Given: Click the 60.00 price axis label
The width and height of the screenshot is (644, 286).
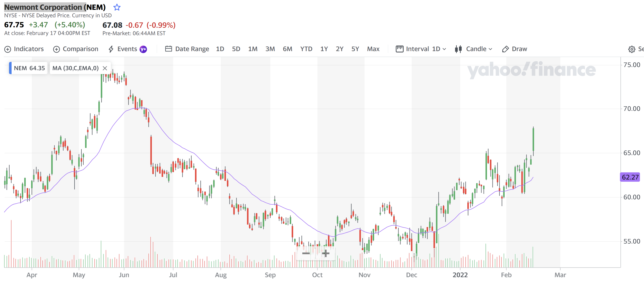Looking at the screenshot, I should tap(632, 197).
